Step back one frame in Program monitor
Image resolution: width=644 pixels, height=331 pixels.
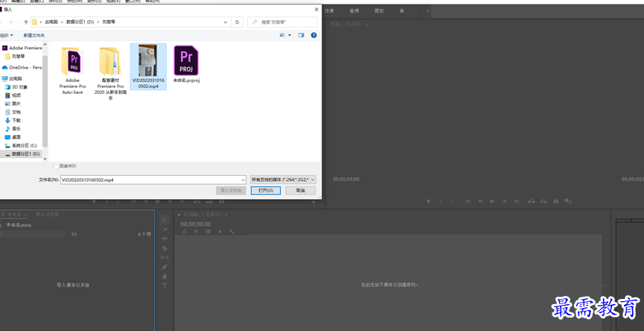[x=479, y=201]
